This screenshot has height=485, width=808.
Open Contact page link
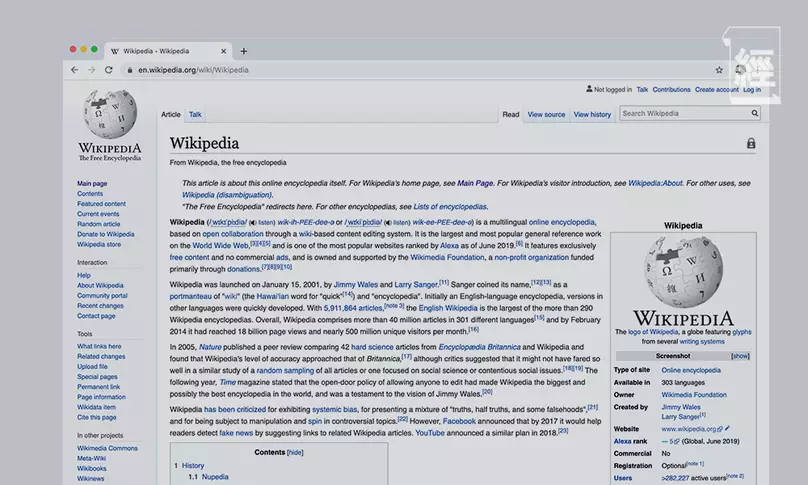pyautogui.click(x=96, y=316)
